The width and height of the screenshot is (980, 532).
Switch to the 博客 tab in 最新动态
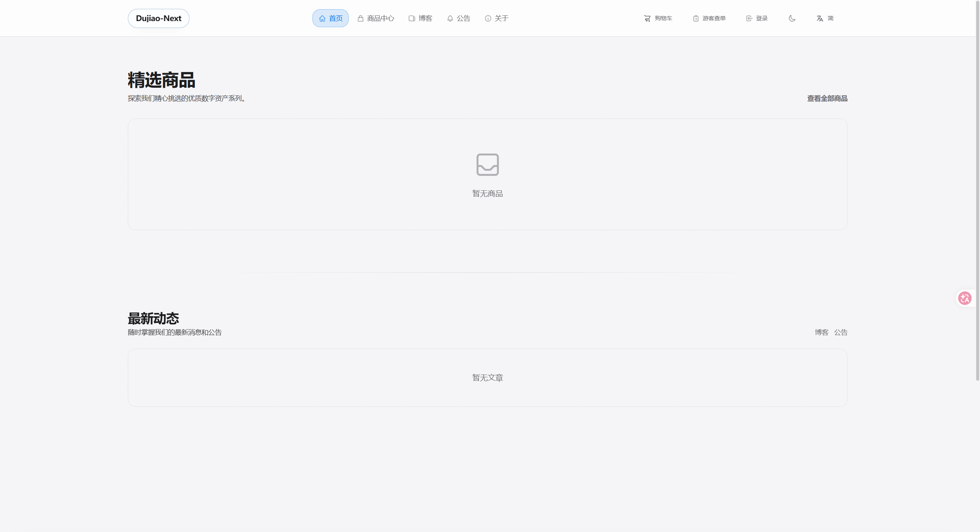click(x=822, y=332)
